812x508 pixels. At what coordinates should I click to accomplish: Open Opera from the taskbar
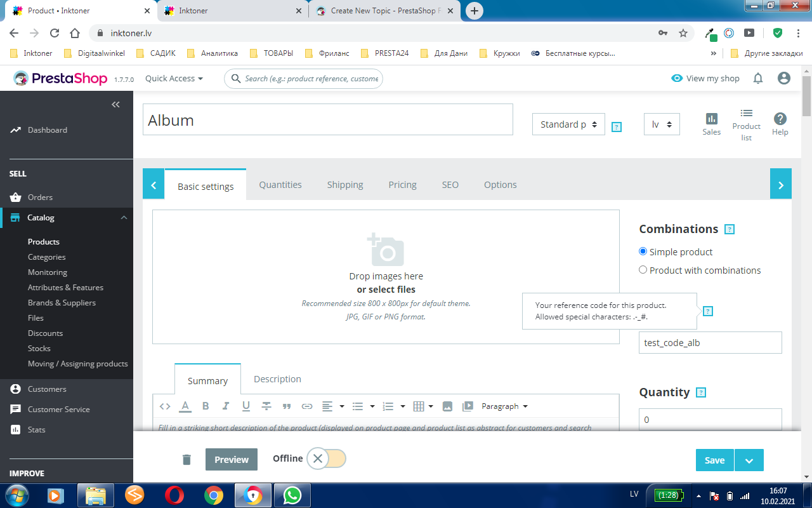pos(174,495)
